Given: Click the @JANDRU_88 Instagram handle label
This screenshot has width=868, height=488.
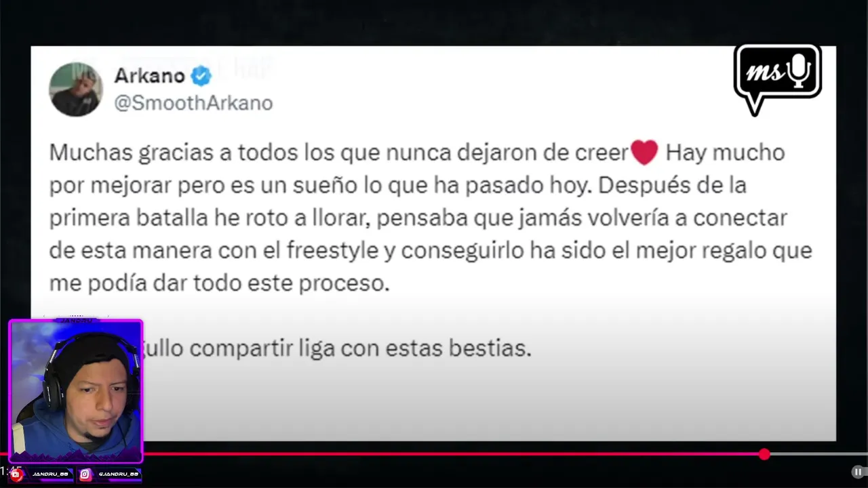Looking at the screenshot, I should tap(118, 474).
